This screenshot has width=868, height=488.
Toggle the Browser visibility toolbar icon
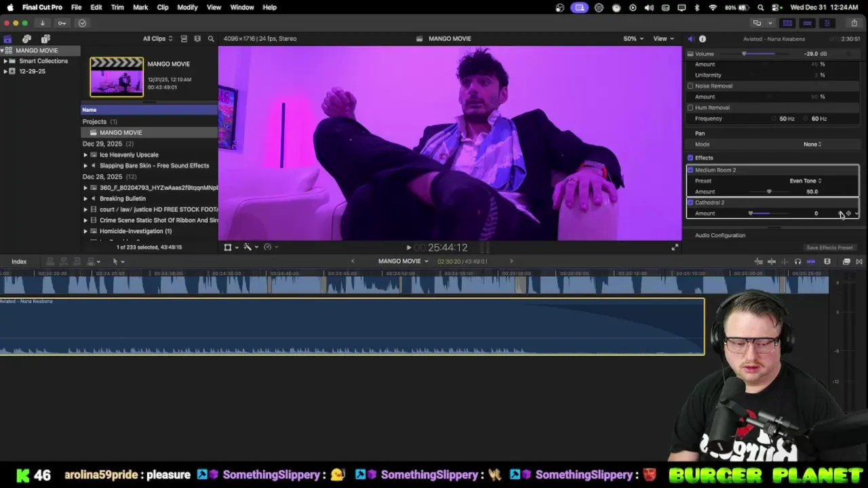(787, 23)
